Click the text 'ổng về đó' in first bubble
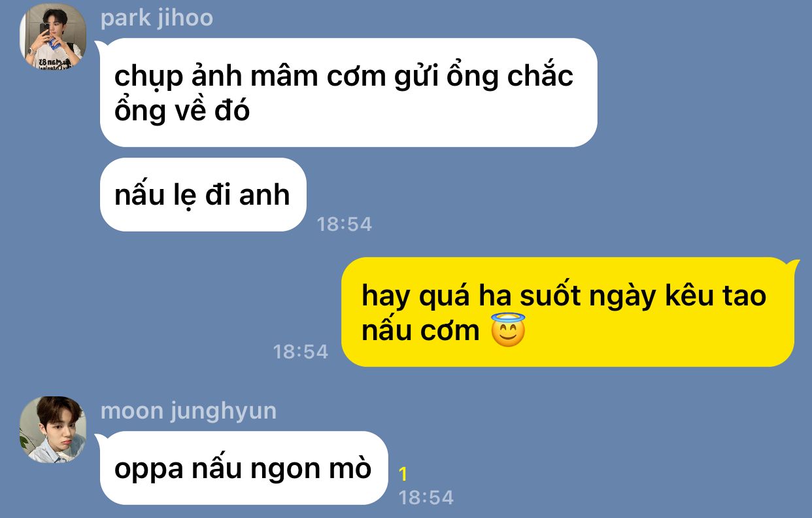Viewport: 812px width, 518px height. [x=182, y=111]
